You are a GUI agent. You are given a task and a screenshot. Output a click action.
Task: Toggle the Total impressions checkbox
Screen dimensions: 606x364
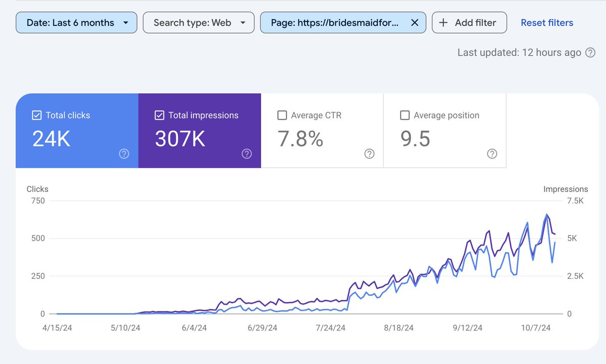tap(159, 116)
